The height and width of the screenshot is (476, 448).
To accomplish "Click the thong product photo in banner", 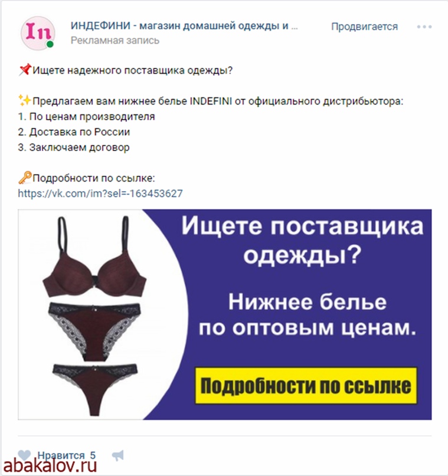I will (x=95, y=389).
